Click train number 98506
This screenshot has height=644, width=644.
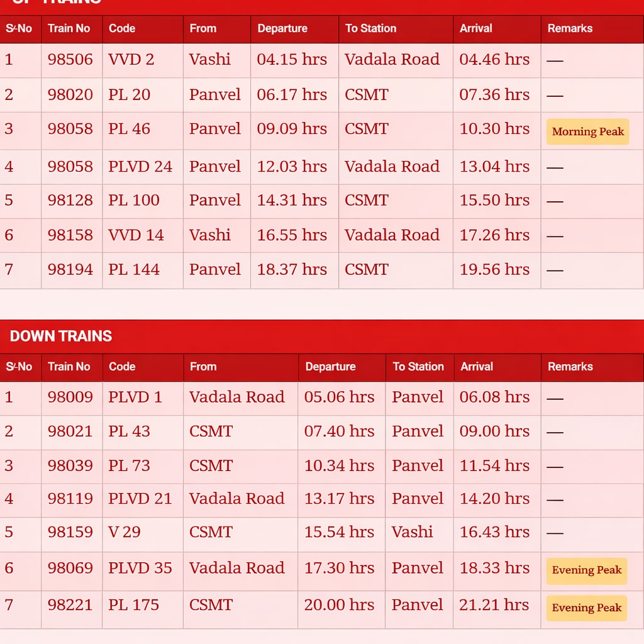(x=70, y=60)
